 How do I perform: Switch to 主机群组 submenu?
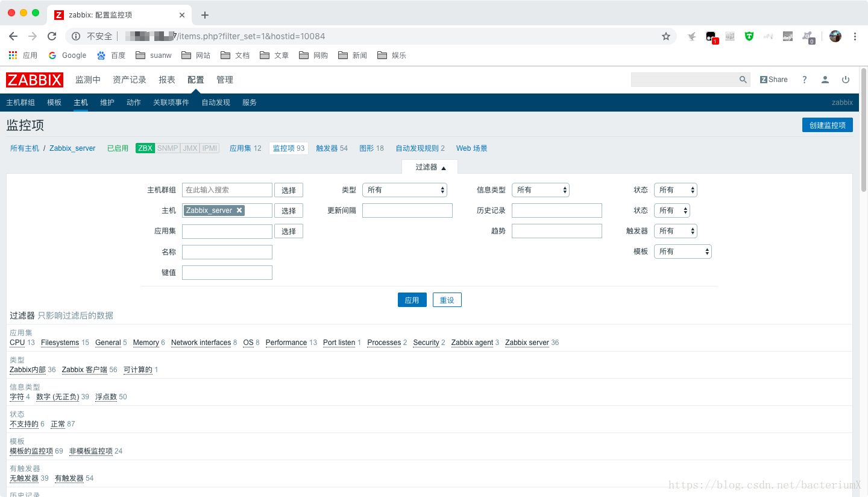point(20,103)
